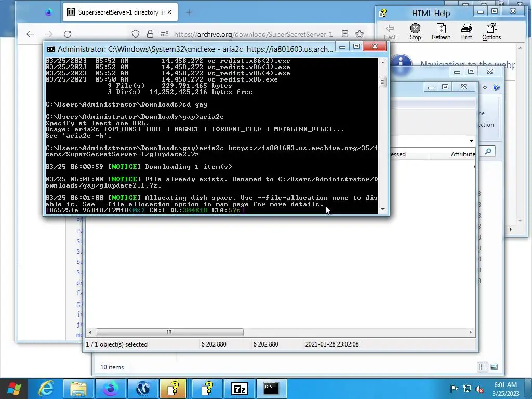
Task: Click the Firefox address bar URL
Action: (253, 34)
